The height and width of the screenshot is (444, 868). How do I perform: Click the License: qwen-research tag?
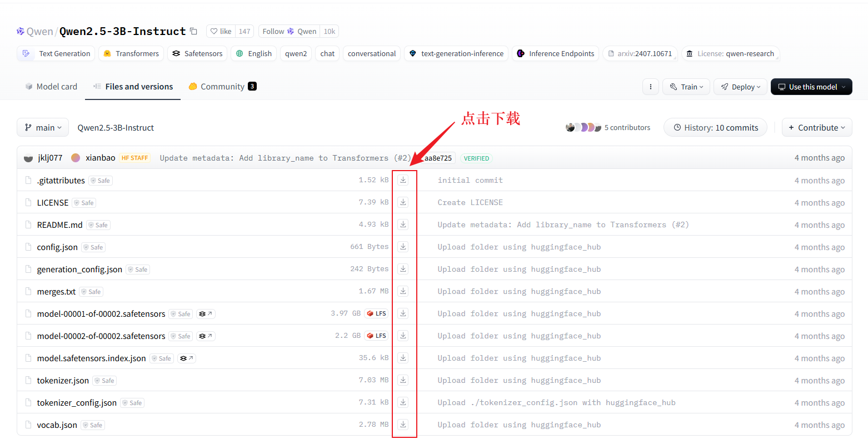tap(730, 53)
